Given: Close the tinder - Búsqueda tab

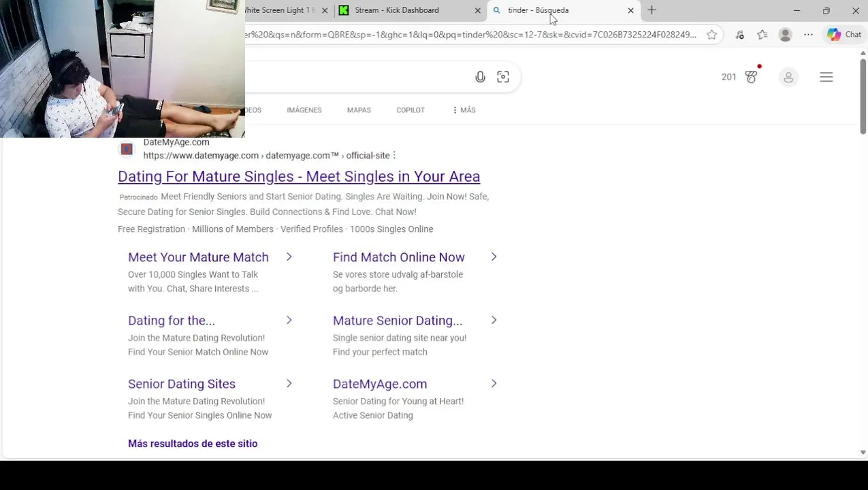Looking at the screenshot, I should click(630, 10).
